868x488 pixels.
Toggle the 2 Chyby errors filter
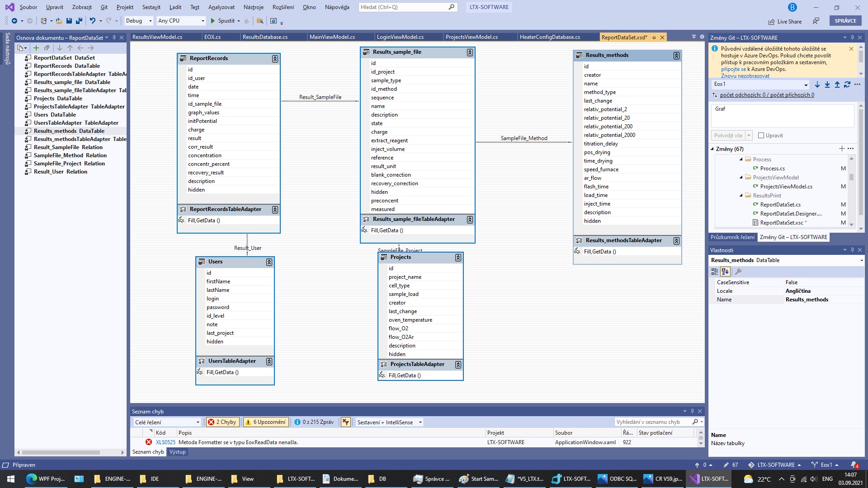pos(222,422)
